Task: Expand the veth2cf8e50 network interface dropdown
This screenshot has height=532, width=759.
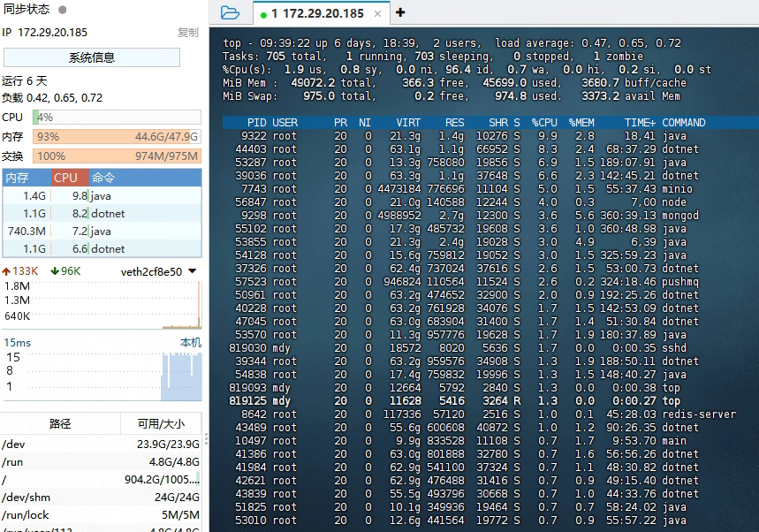Action: [192, 271]
